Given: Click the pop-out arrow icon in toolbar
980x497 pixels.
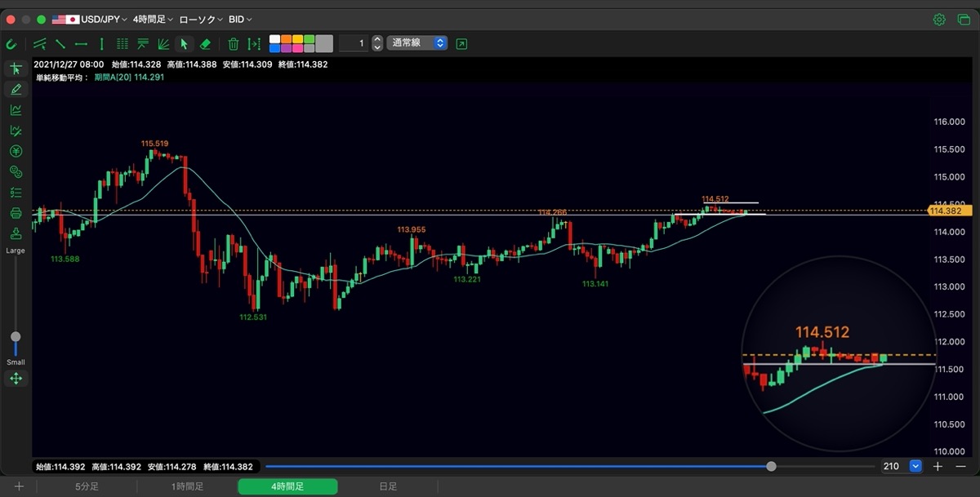Looking at the screenshot, I should point(462,43).
